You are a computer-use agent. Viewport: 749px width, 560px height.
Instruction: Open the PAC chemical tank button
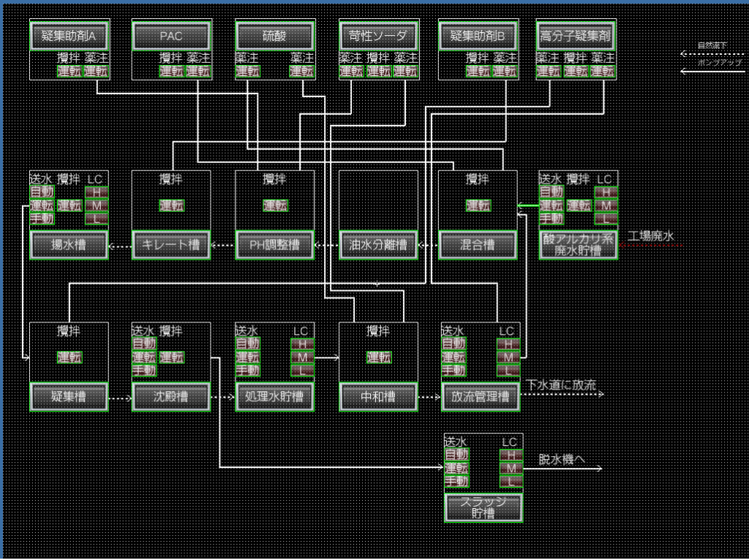(x=172, y=36)
